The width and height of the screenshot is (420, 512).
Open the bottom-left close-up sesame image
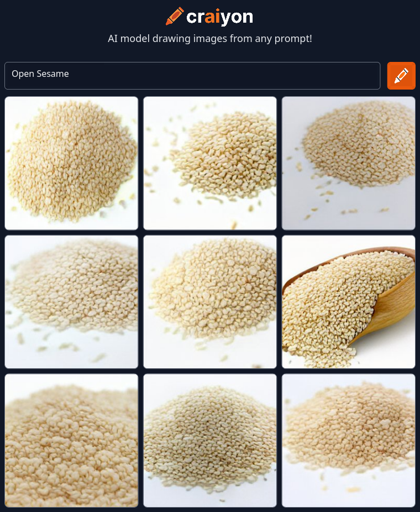pos(71,441)
